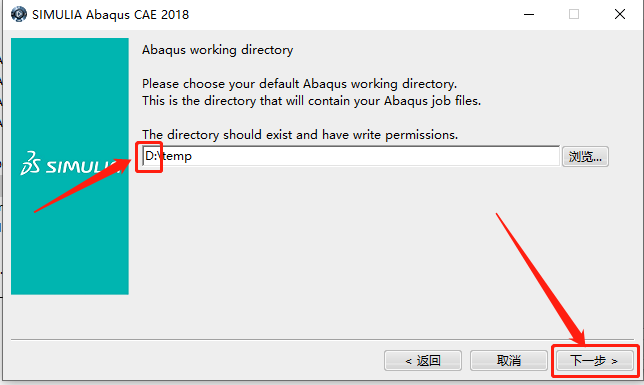Click the SIMULIA wordmark on the side banner
The height and width of the screenshot is (385, 644).
(x=82, y=167)
